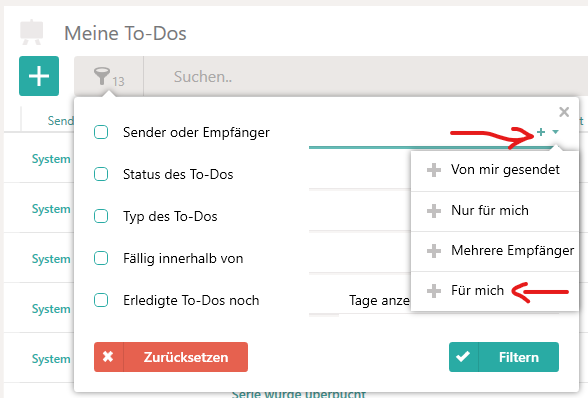Click the small green plus in Sender oder Empfänger field
The width and height of the screenshot is (588, 398).
(x=541, y=132)
